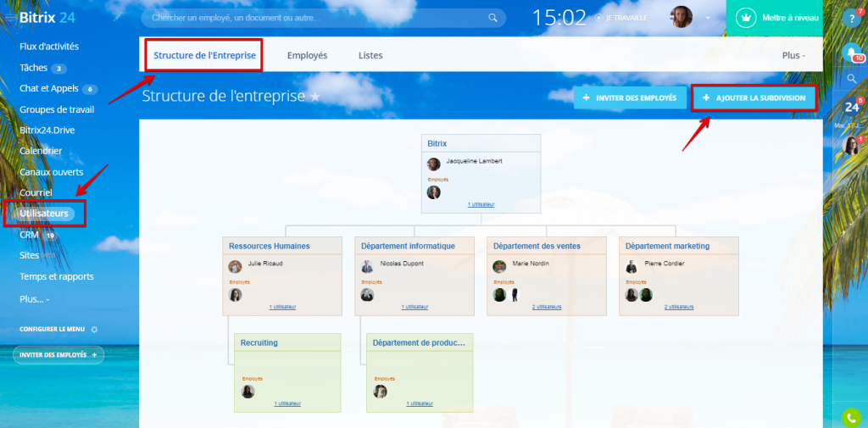The image size is (868, 428).
Task: Open the Bitrix24 chat icon with badge 5
Action: (852, 106)
